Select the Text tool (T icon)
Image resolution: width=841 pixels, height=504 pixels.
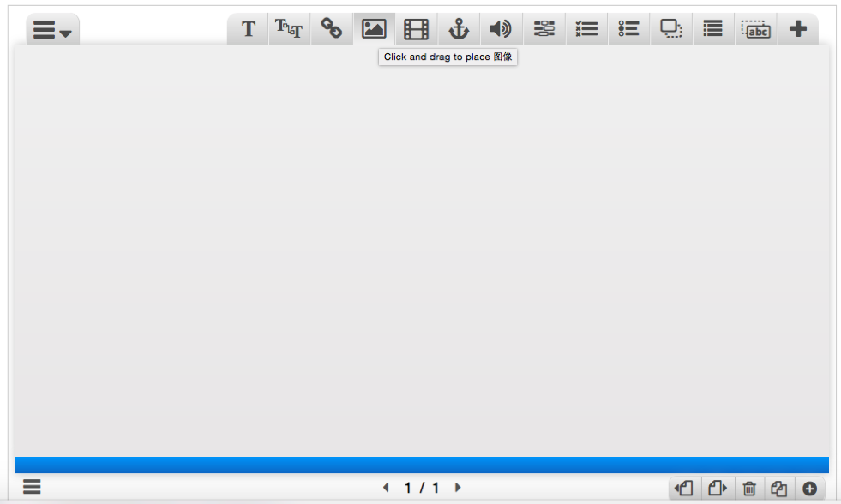[249, 29]
